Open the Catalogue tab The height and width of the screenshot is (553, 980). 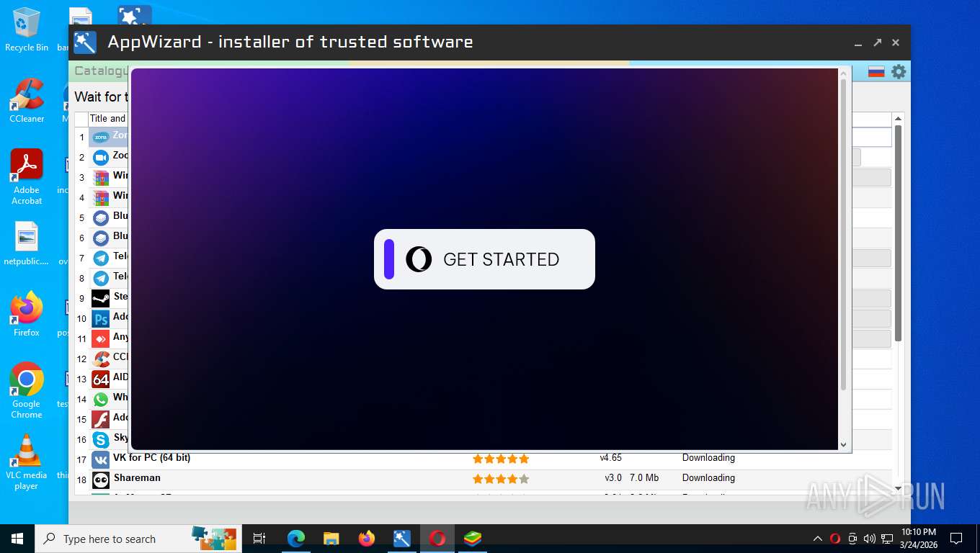[x=101, y=71]
